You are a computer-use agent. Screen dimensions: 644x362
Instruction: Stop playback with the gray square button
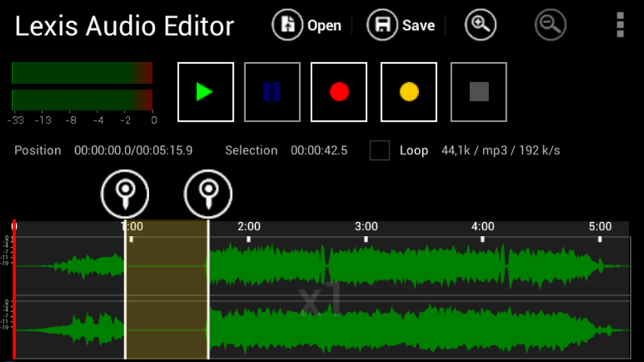[x=478, y=92]
